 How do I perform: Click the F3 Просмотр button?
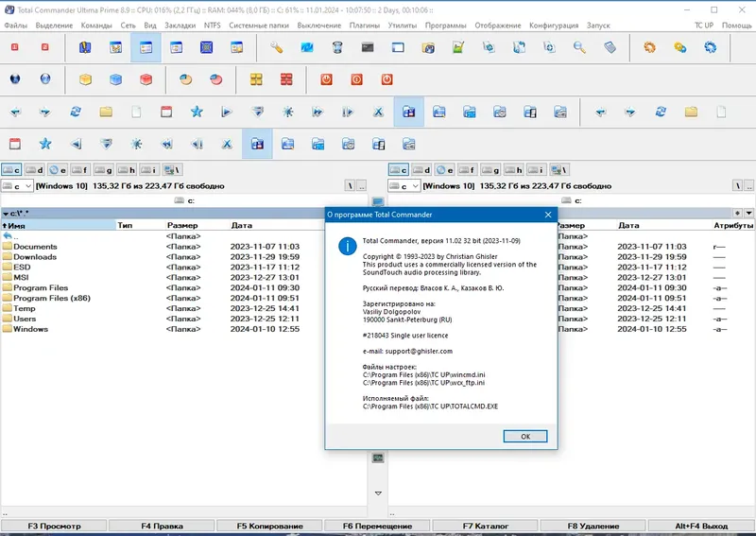tap(54, 526)
